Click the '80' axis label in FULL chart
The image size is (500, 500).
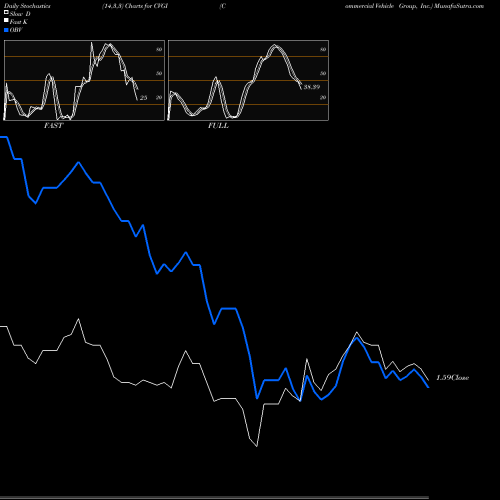click(323, 49)
